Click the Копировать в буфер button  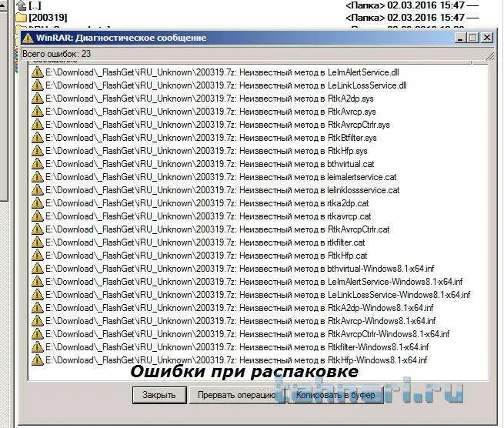tap(335, 395)
